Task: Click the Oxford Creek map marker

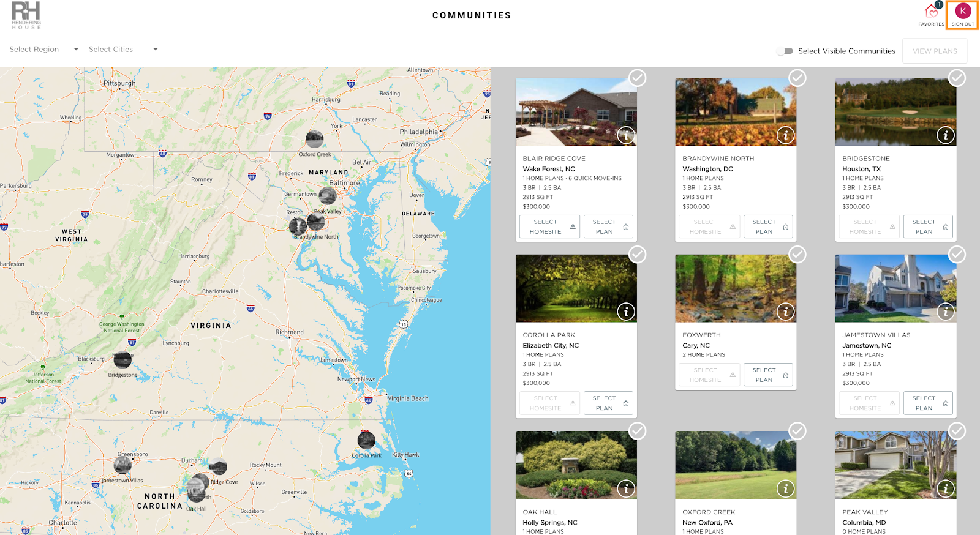Action: point(314,139)
